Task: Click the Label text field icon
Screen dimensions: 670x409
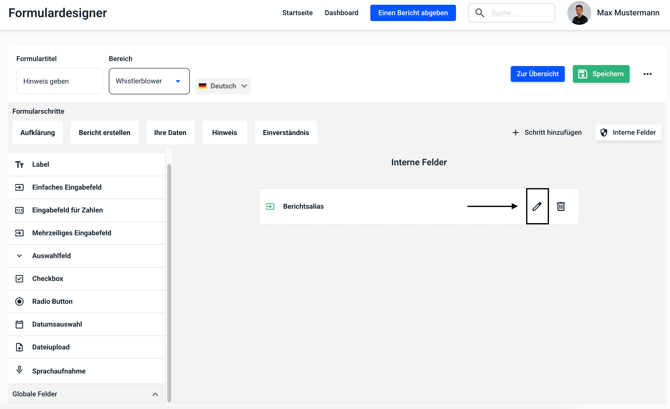Action: (x=19, y=164)
